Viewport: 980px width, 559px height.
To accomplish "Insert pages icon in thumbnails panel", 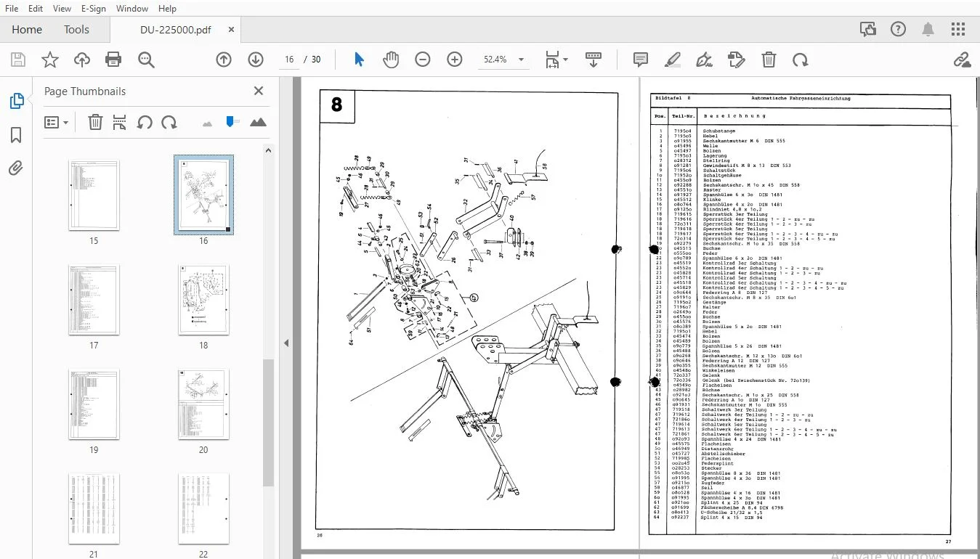I will 120,123.
